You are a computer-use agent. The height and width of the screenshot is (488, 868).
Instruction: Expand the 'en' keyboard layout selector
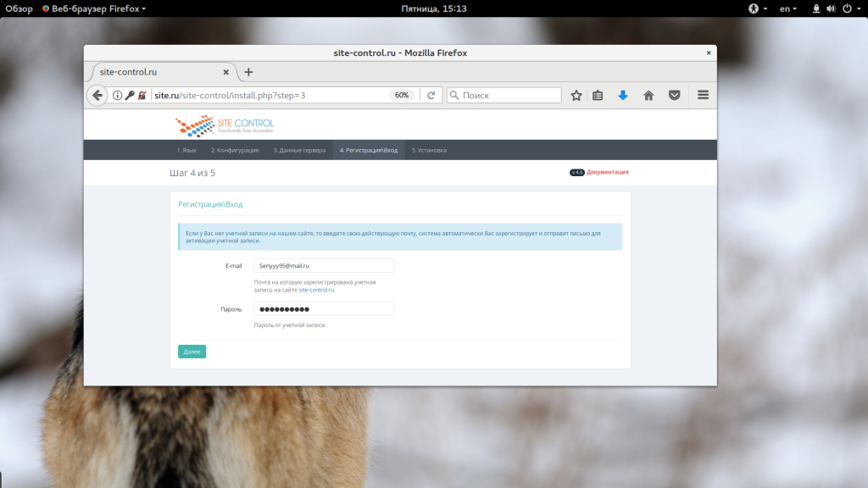click(788, 8)
